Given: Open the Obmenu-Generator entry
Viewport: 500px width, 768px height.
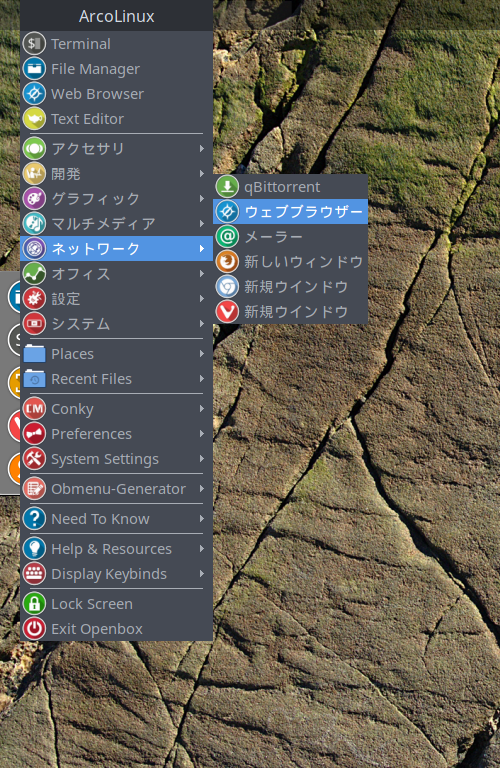Looking at the screenshot, I should tap(117, 488).
